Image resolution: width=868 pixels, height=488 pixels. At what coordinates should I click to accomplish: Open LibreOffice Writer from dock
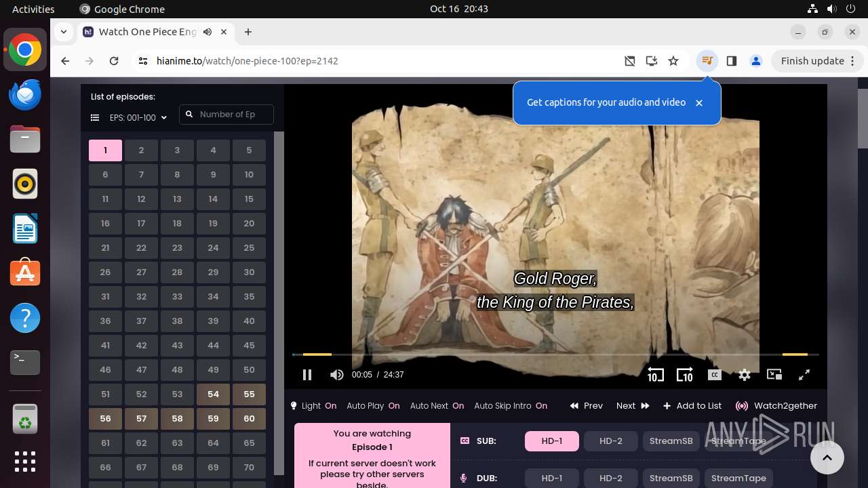[x=25, y=228]
